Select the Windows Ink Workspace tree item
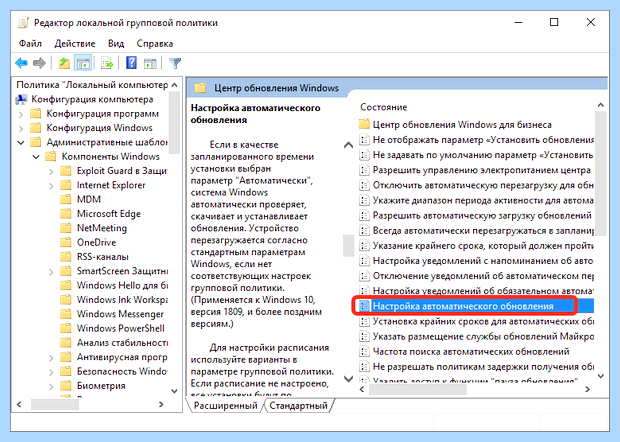The height and width of the screenshot is (442, 620). pyautogui.click(x=122, y=300)
